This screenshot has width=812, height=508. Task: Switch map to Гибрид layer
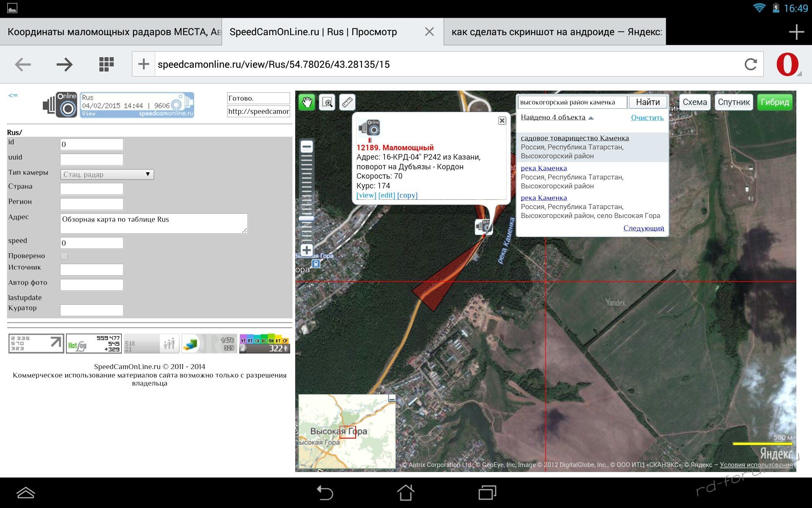pos(775,102)
